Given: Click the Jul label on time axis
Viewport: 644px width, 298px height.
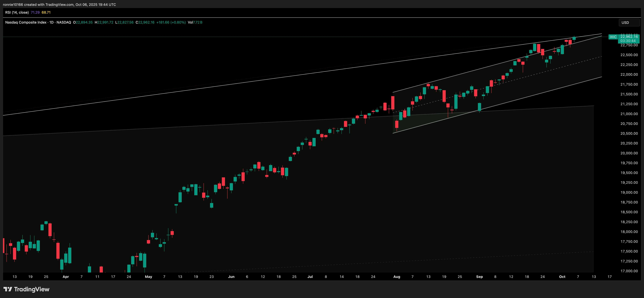Looking at the screenshot, I should (310, 277).
